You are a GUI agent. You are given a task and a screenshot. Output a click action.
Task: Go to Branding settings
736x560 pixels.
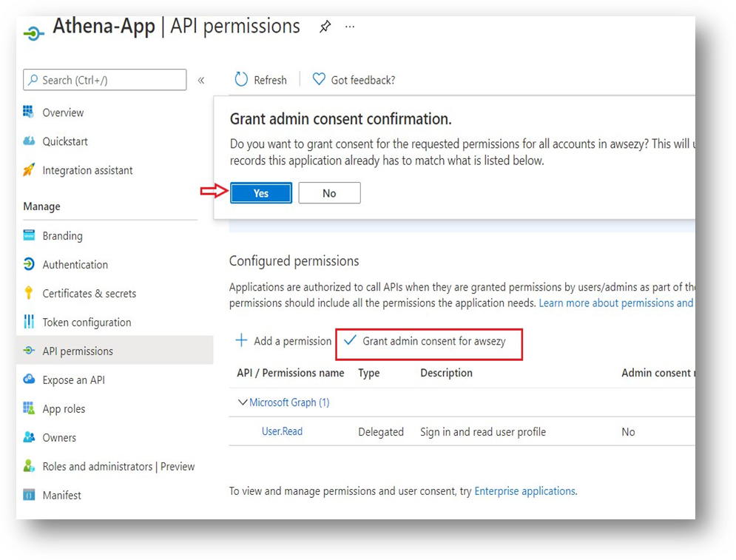coord(62,236)
